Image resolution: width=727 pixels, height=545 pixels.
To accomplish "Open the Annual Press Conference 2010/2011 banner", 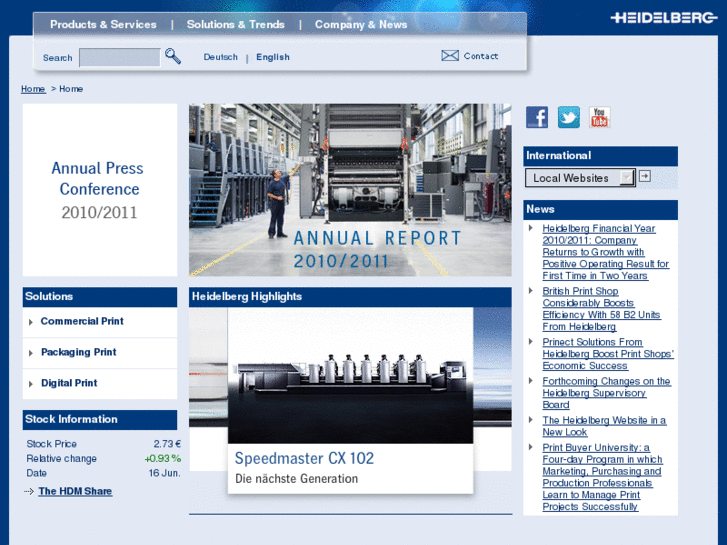I will pos(100,190).
